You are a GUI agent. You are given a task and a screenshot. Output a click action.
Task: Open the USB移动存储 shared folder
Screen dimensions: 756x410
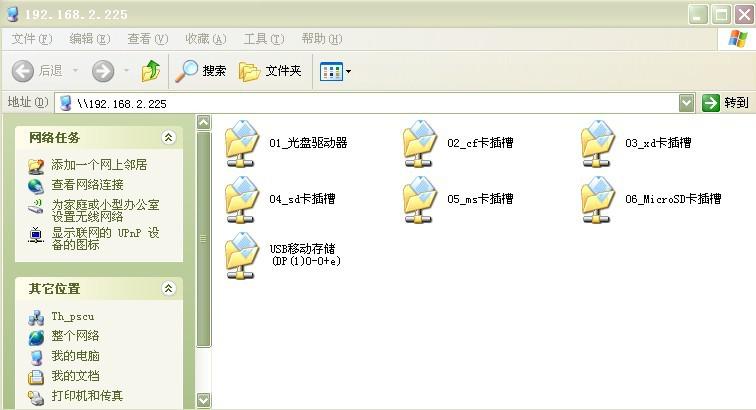click(x=243, y=255)
